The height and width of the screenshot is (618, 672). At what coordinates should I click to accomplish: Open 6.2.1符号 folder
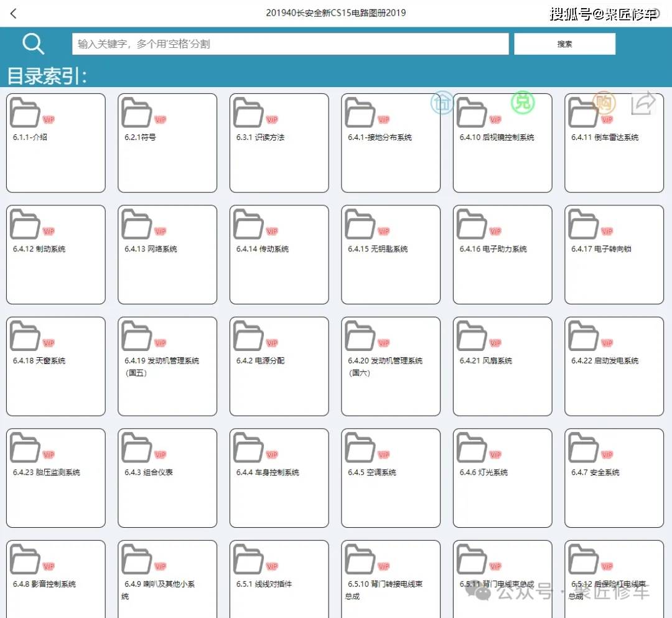(x=167, y=143)
